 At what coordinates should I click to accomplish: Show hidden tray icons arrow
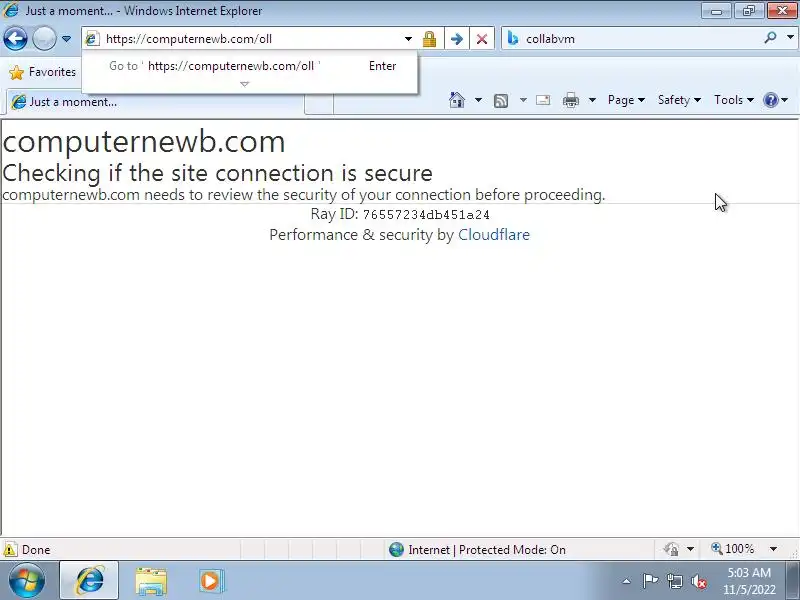(627, 581)
